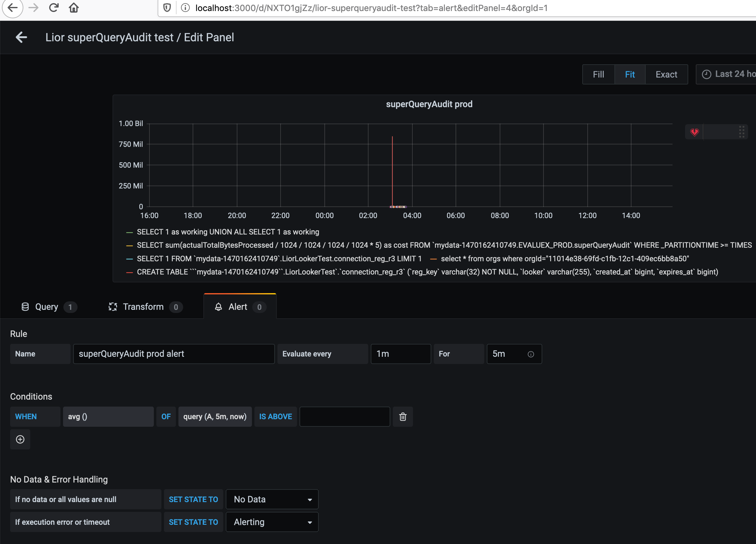Click the shield tracking protection icon

(167, 7)
